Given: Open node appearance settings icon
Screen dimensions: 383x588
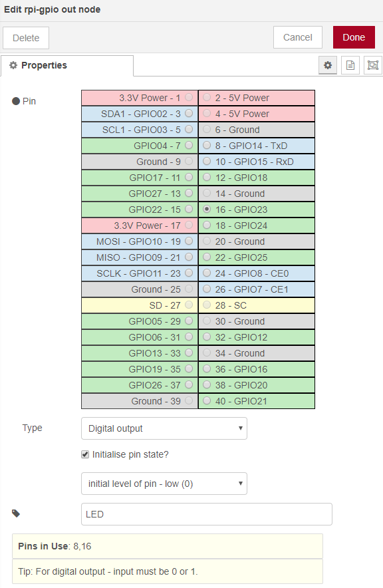Looking at the screenshot, I should 373,65.
